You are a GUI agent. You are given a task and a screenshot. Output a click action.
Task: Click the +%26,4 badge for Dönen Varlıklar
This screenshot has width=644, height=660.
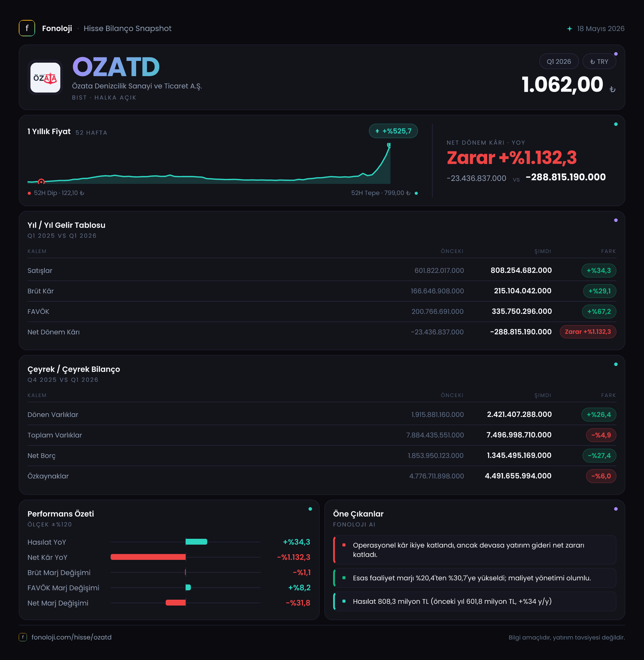pos(599,415)
